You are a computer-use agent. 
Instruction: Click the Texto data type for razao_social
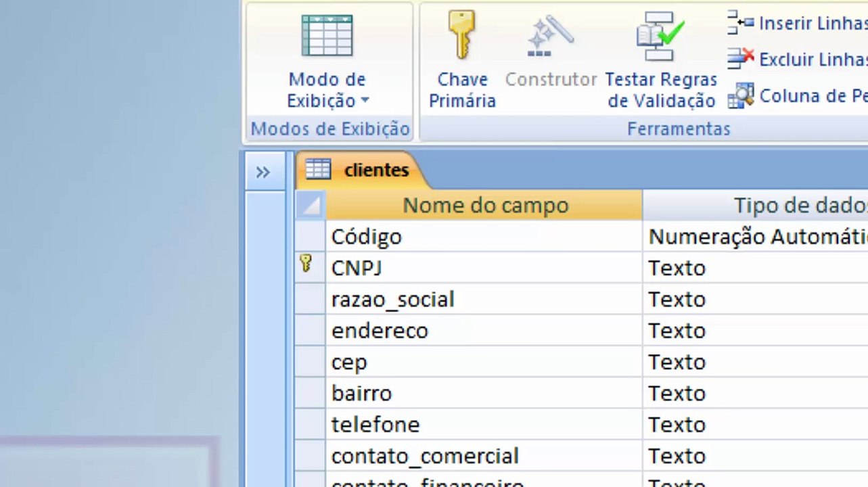pos(755,299)
